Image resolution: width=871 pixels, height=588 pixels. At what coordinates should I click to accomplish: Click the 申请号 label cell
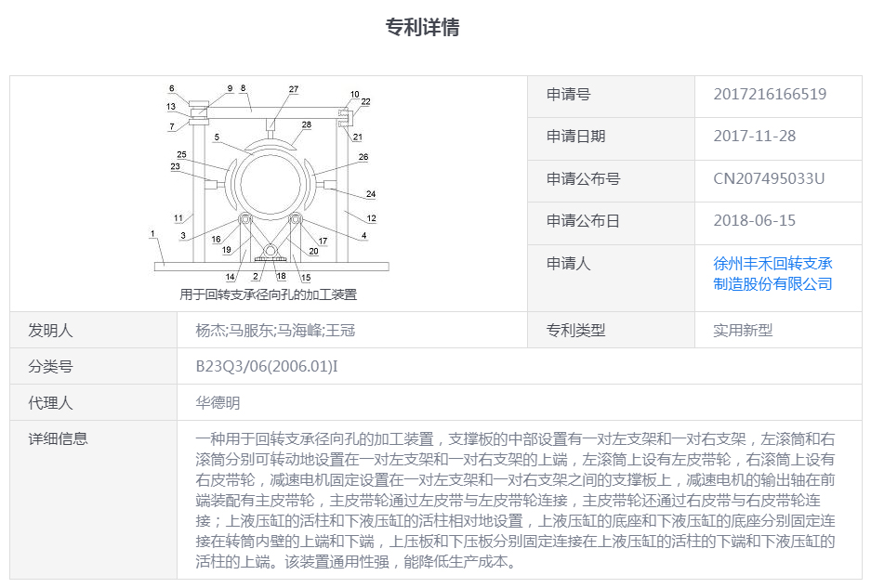click(x=568, y=94)
